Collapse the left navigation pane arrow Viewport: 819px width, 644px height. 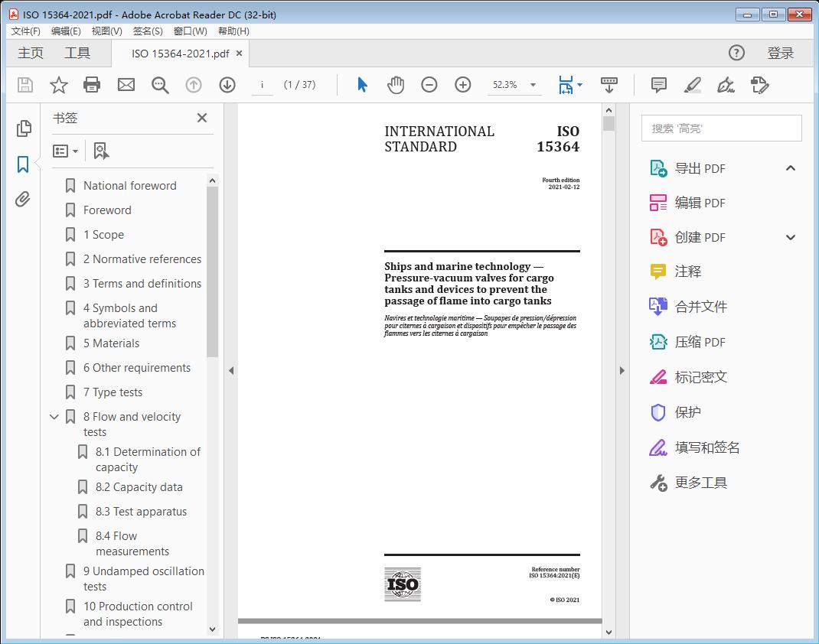pos(231,371)
